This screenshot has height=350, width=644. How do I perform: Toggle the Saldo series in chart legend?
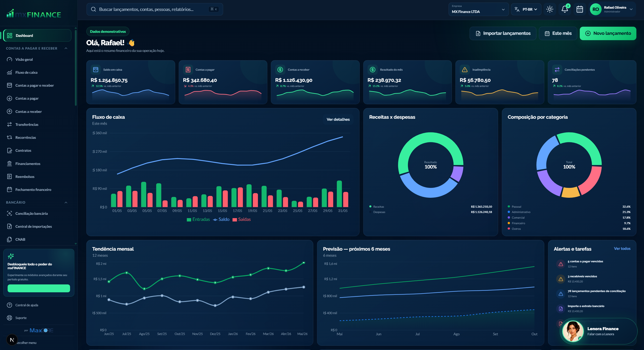click(x=221, y=220)
